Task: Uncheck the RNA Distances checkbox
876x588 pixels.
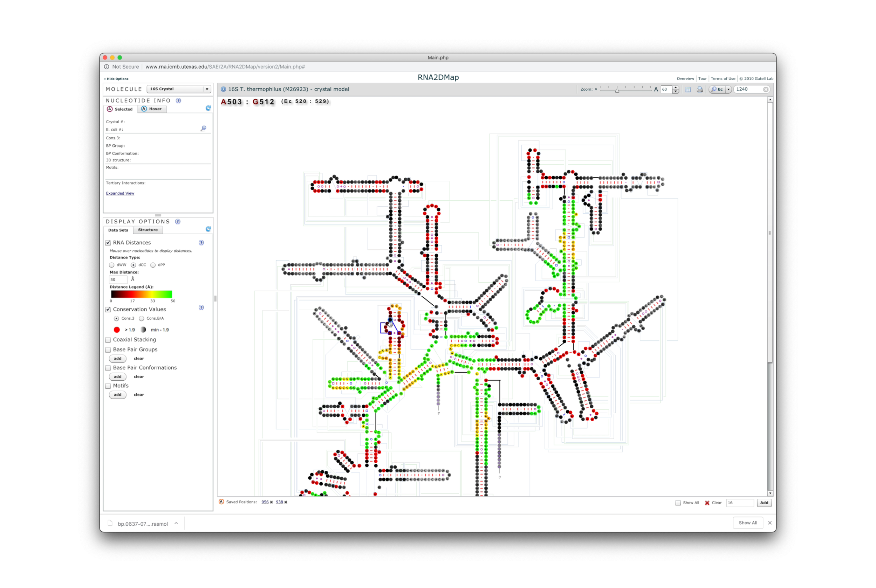Action: pos(108,243)
